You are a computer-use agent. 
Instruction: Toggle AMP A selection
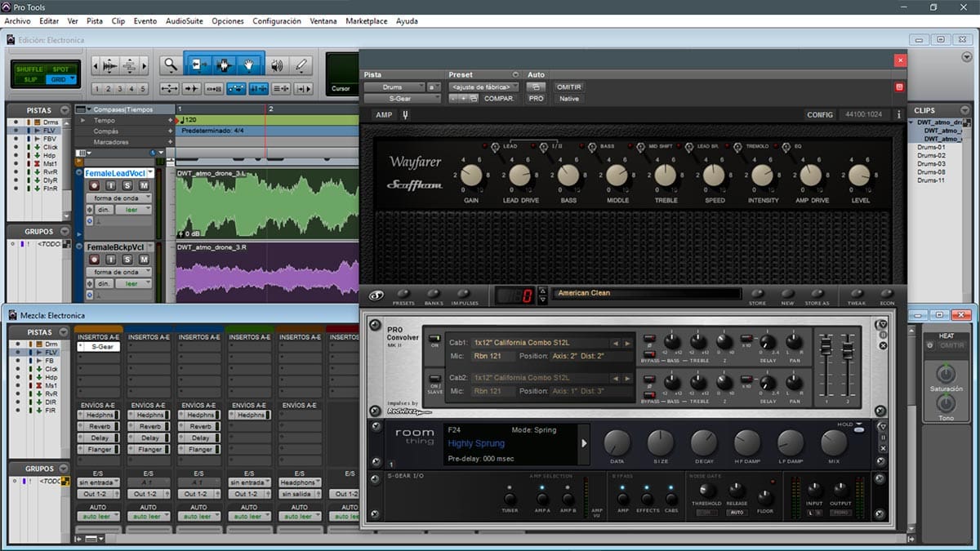541,497
